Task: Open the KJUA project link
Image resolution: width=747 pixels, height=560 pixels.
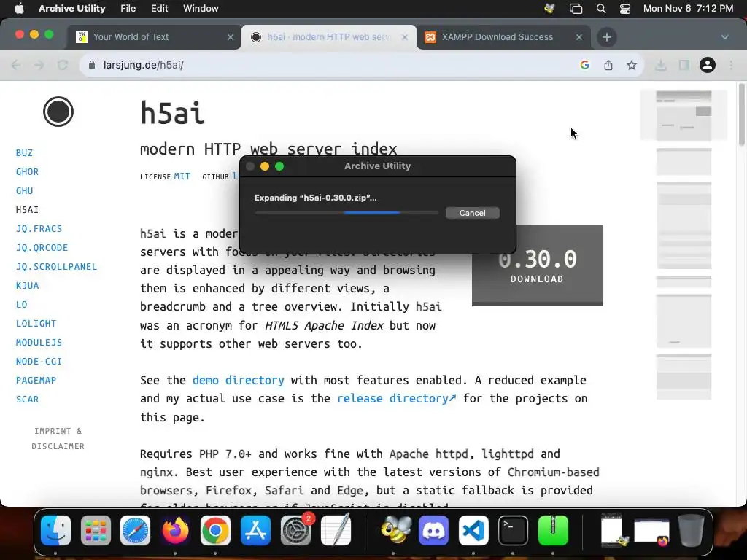Action: (27, 286)
